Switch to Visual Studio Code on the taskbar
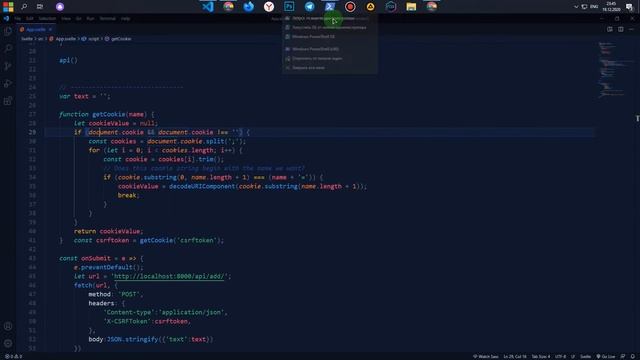The height and width of the screenshot is (360, 640). click(x=208, y=7)
